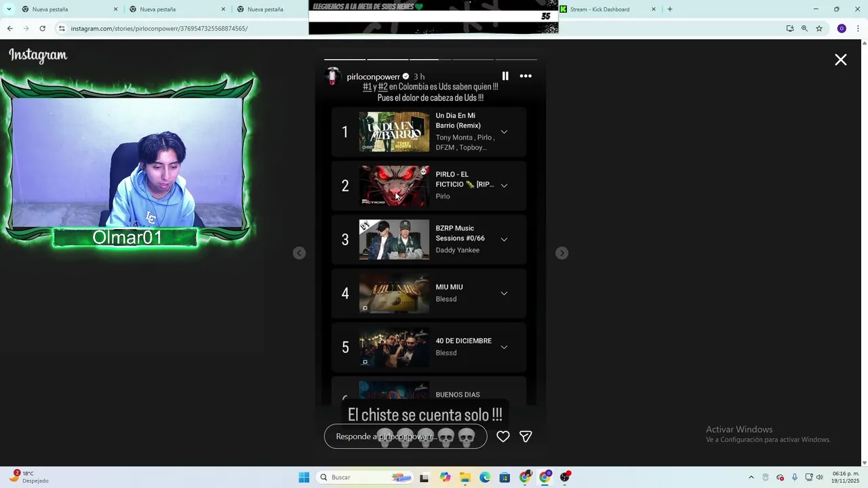Go back in browser history
The width and height of the screenshot is (868, 488).
(x=9, y=28)
